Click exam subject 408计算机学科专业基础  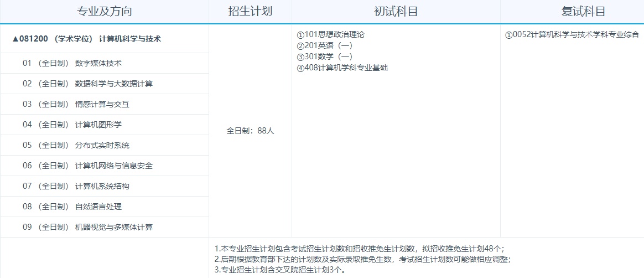342,68
